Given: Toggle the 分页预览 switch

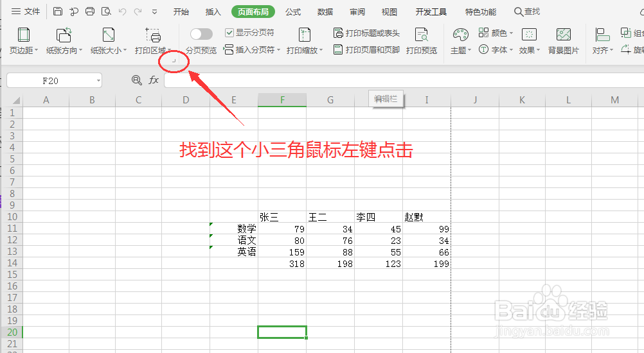Looking at the screenshot, I should (x=201, y=34).
